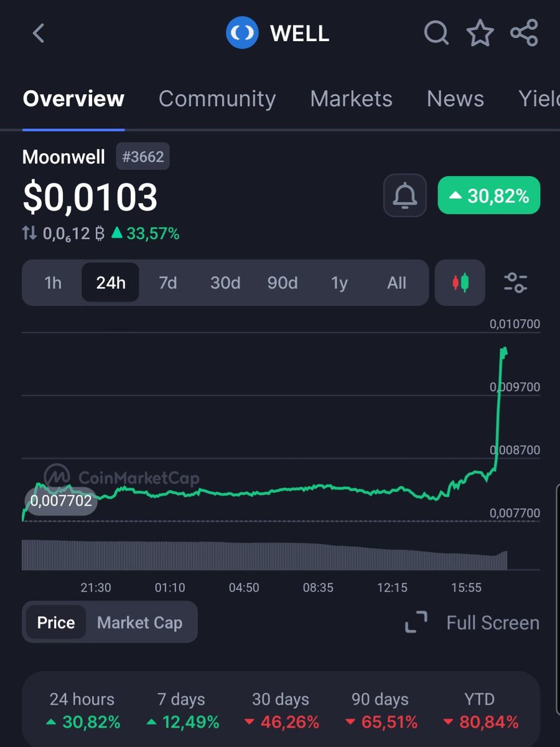
Task: Tap the Full Screen label
Action: tap(493, 622)
